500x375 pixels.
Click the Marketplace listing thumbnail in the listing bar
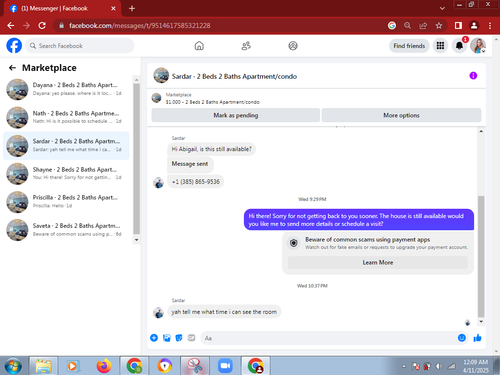point(157,98)
